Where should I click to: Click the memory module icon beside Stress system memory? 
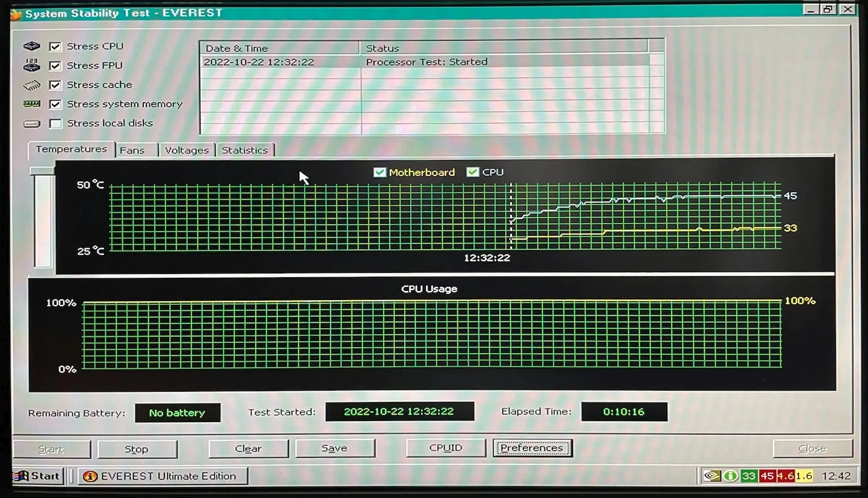[32, 104]
